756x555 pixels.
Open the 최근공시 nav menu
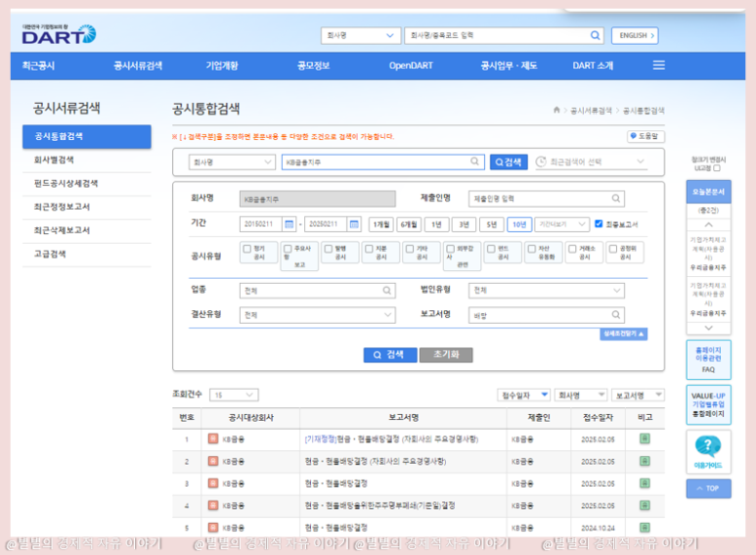click(38, 66)
